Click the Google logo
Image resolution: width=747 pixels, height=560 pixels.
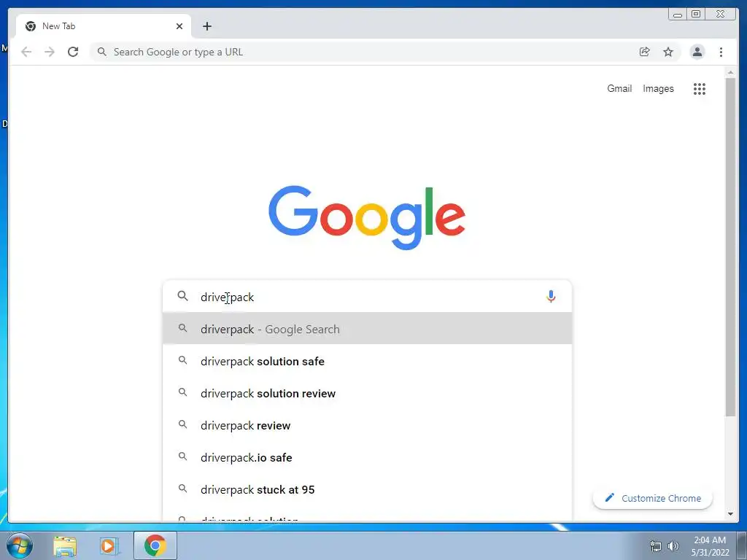click(x=367, y=217)
